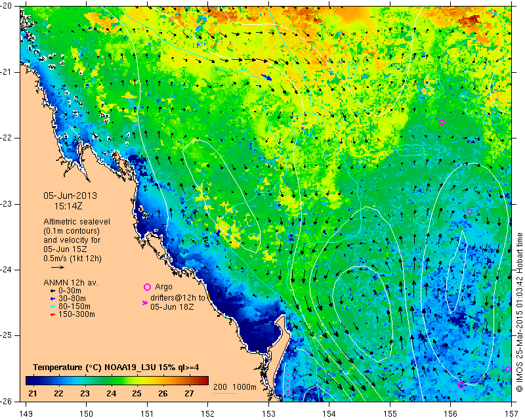Click the '(0.1m contours)' caption text
The width and height of the screenshot is (525, 420).
pyautogui.click(x=72, y=231)
